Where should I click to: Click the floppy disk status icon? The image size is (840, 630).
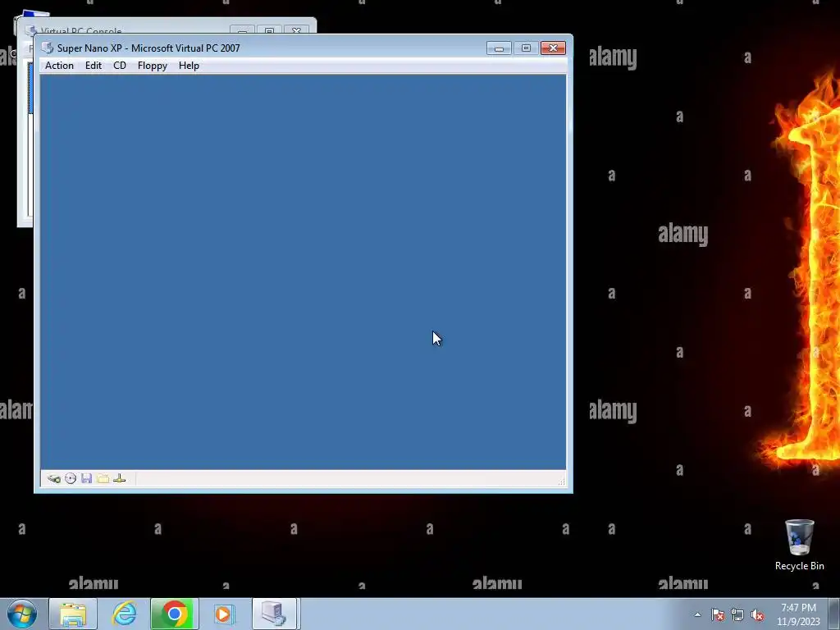click(x=87, y=478)
